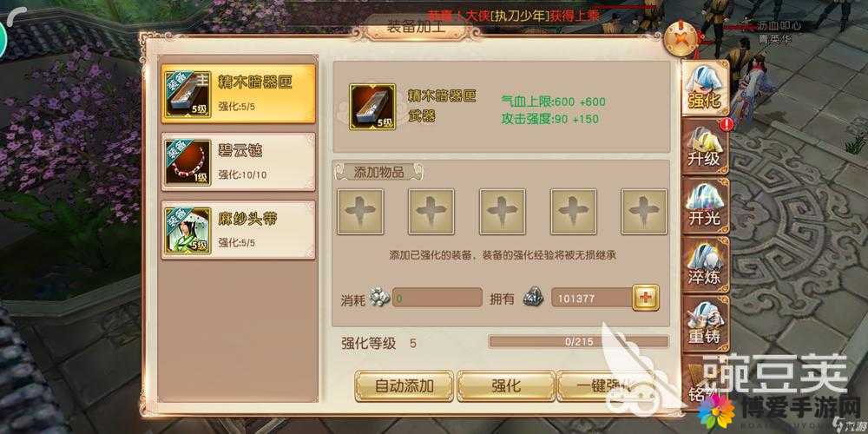Click the second add-item plus slot

coord(431,212)
